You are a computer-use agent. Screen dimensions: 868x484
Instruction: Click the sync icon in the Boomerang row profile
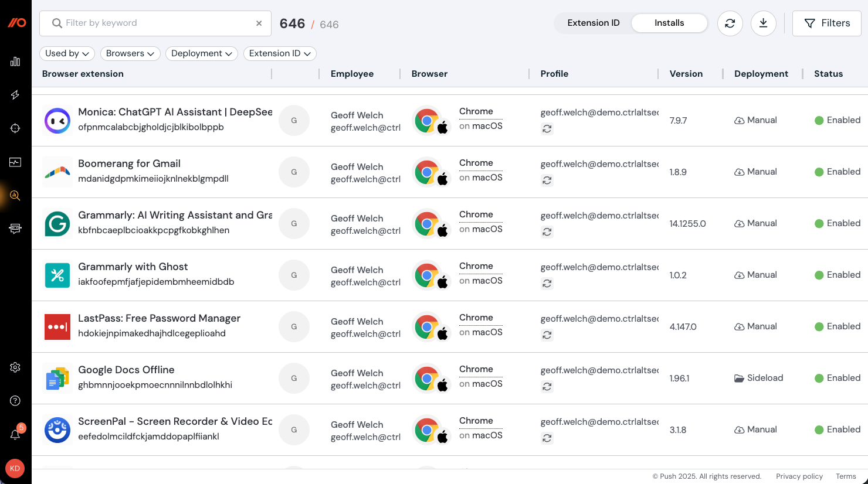click(x=547, y=180)
